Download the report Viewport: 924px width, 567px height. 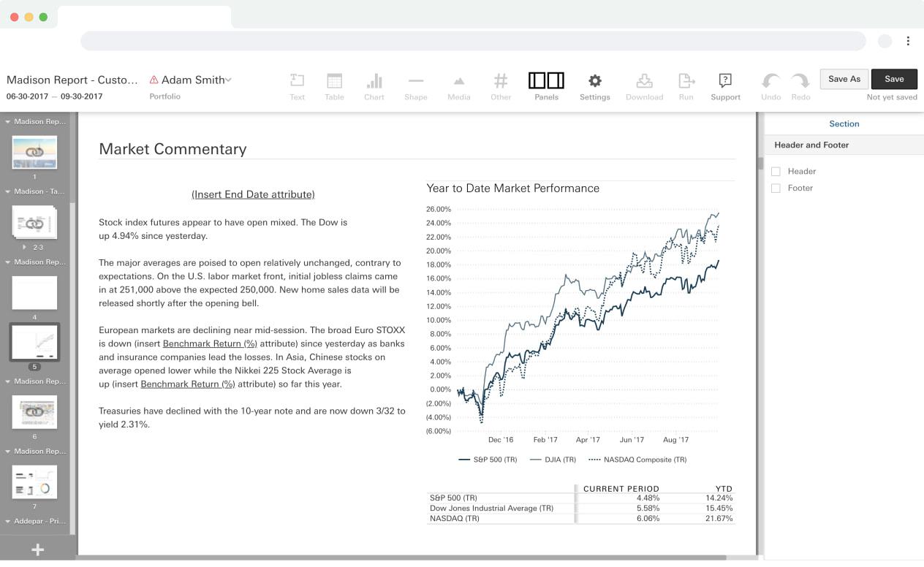pos(644,85)
